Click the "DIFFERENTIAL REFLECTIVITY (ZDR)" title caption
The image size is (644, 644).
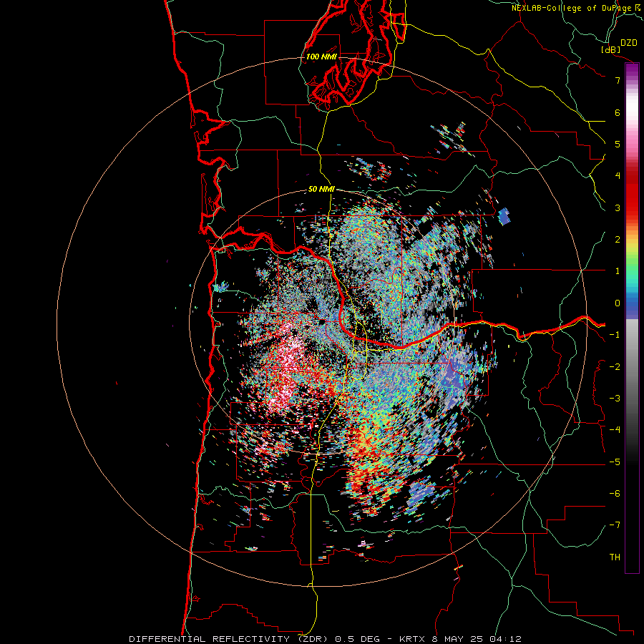click(x=229, y=639)
